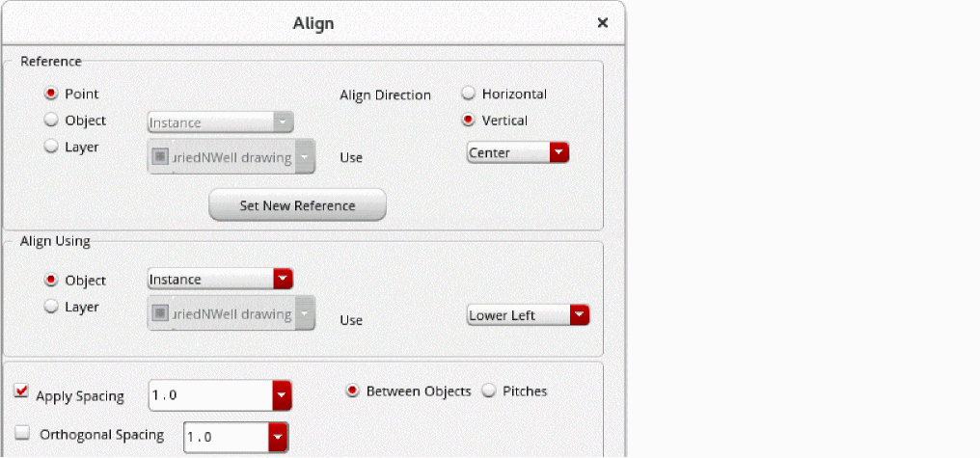Viewport: 980px width, 458px height.
Task: Select Object in the Reference section
Action: 51,121
